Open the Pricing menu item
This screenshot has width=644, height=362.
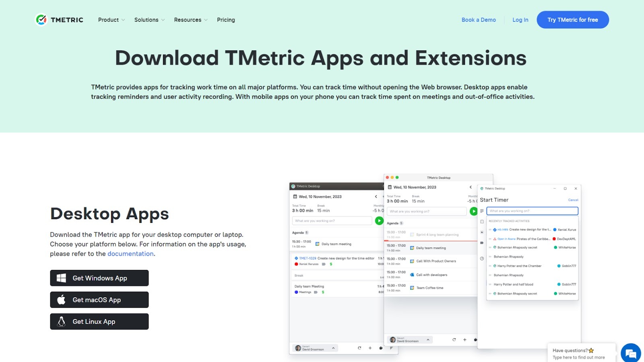[226, 20]
